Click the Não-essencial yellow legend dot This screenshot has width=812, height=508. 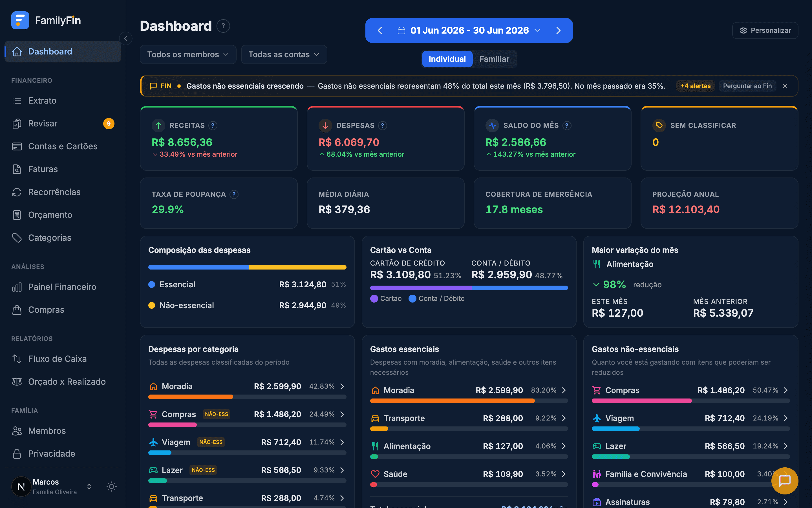tap(152, 305)
